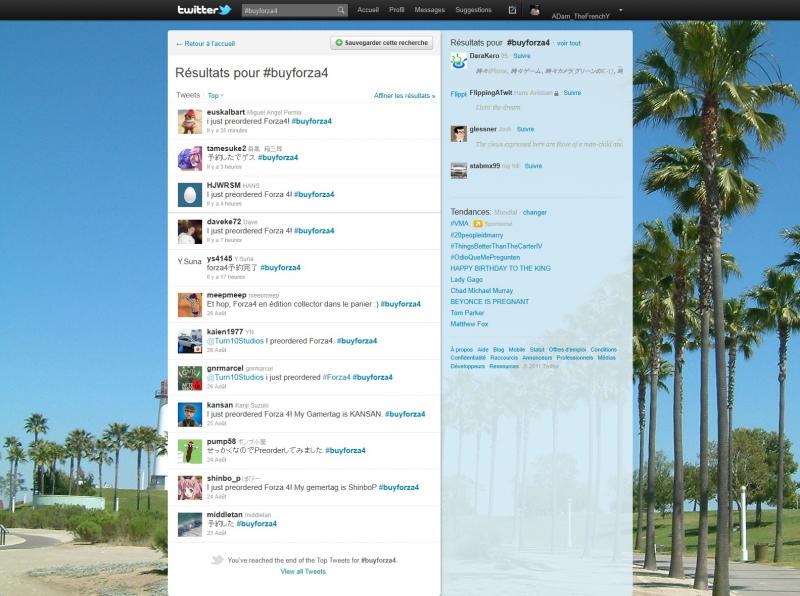Open the #ThingsBetterThanTheCarterIV trend
The image size is (800, 596).
pyautogui.click(x=496, y=246)
